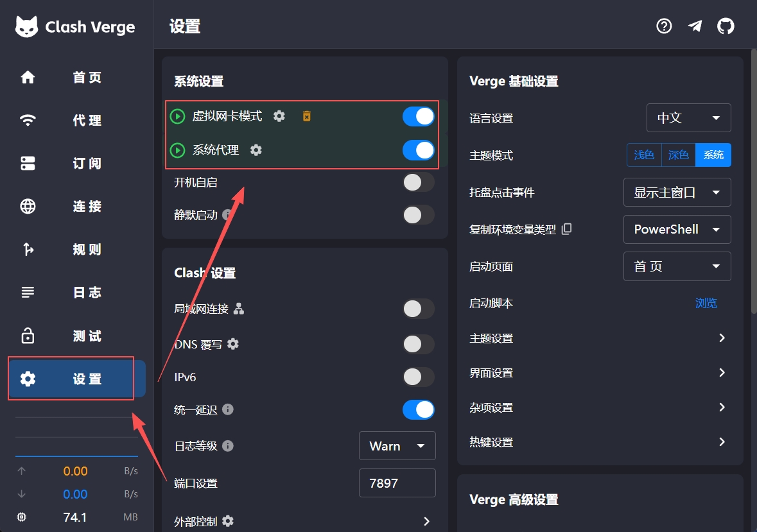This screenshot has width=757, height=532.
Task: Open the GitHub repository icon
Action: pyautogui.click(x=726, y=26)
